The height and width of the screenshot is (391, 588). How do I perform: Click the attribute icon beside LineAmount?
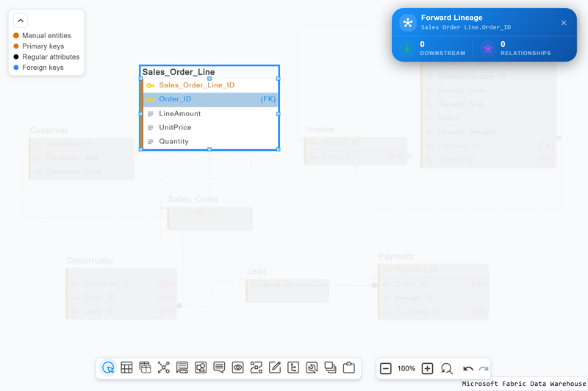[151, 114]
